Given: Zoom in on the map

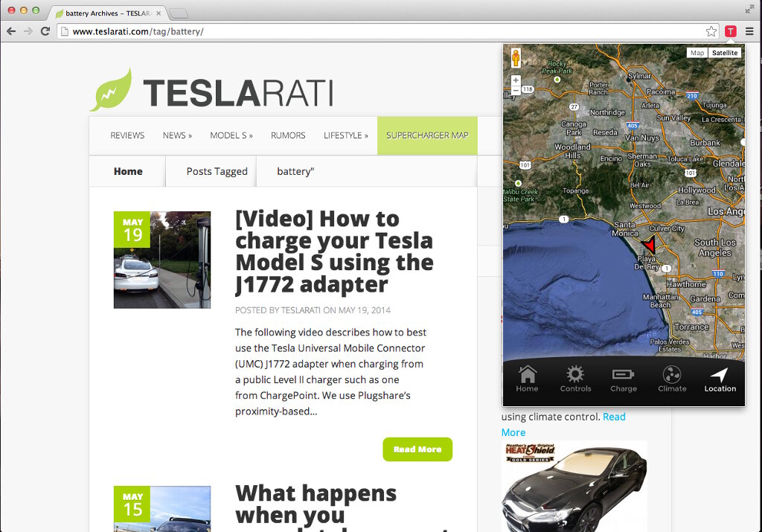Looking at the screenshot, I should tap(516, 80).
